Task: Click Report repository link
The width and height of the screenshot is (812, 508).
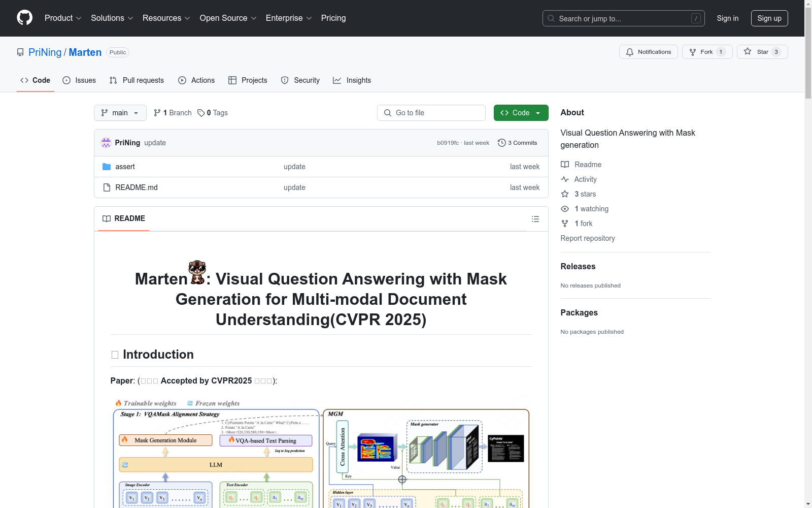Action: click(588, 238)
